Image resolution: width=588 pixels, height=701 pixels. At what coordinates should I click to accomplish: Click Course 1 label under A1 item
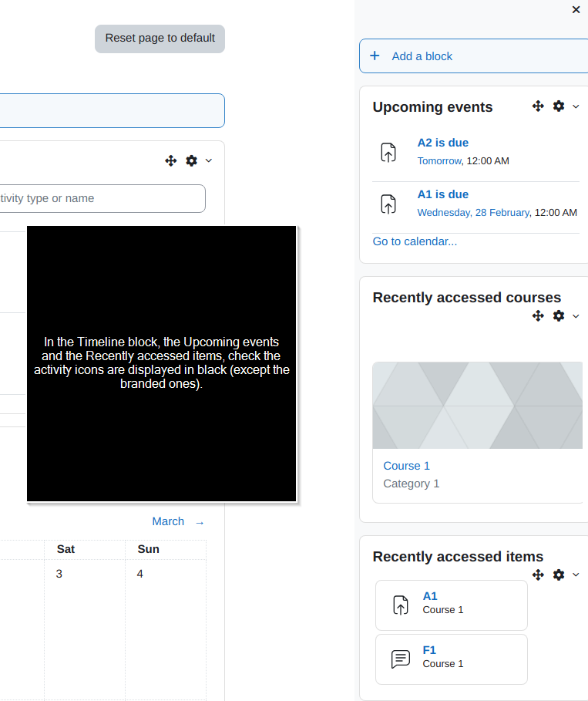[x=443, y=610]
